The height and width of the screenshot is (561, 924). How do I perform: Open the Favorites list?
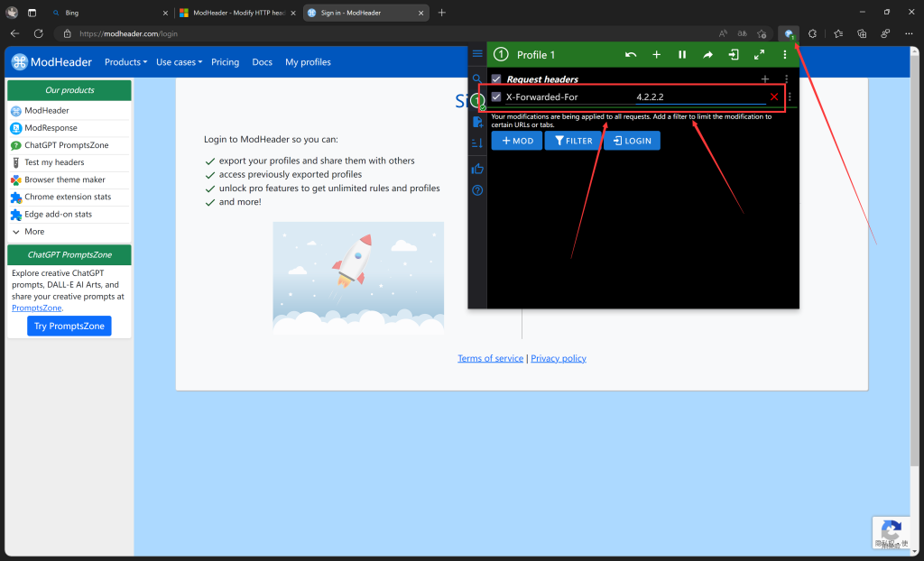click(838, 33)
